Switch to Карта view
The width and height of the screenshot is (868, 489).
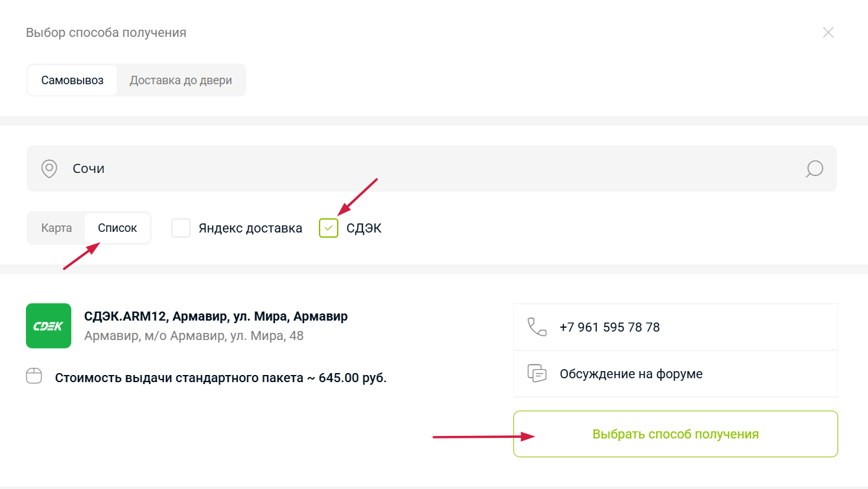point(56,228)
